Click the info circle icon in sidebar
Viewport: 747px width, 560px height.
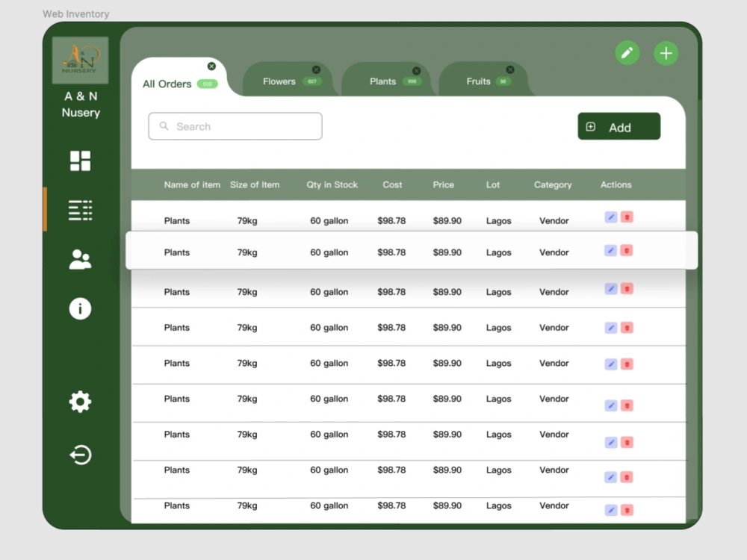[x=80, y=308]
